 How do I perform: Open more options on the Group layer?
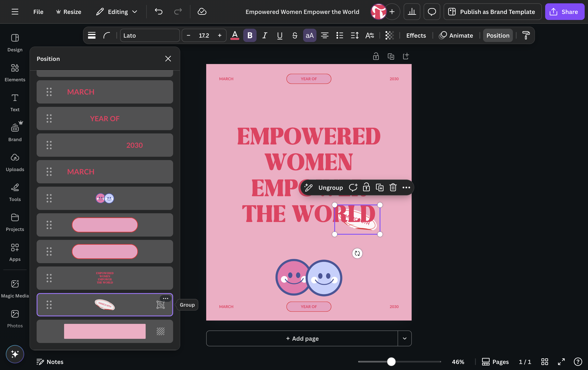(x=165, y=298)
